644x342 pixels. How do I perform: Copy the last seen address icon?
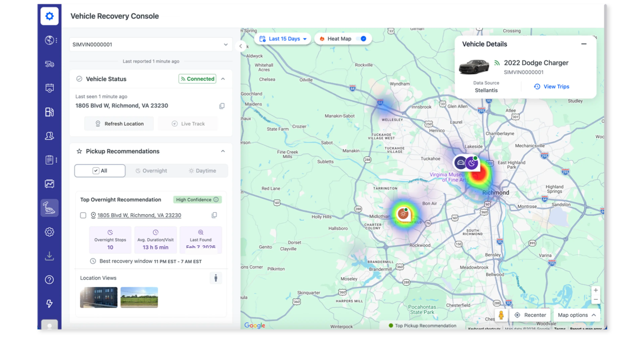(x=222, y=106)
